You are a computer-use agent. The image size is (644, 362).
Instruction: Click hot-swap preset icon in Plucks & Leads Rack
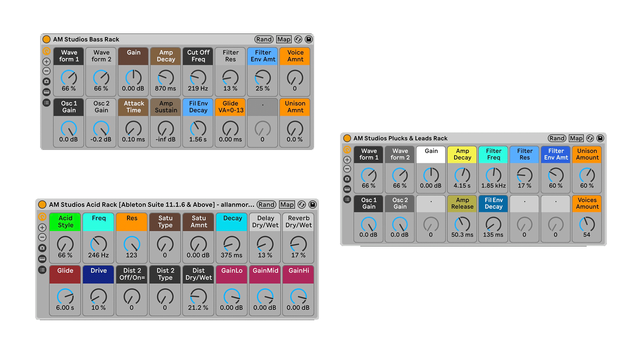pyautogui.click(x=590, y=138)
